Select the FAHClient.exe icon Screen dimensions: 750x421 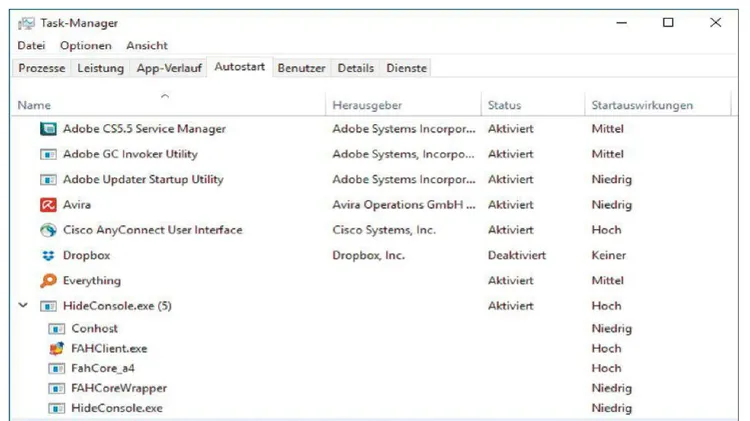(56, 348)
